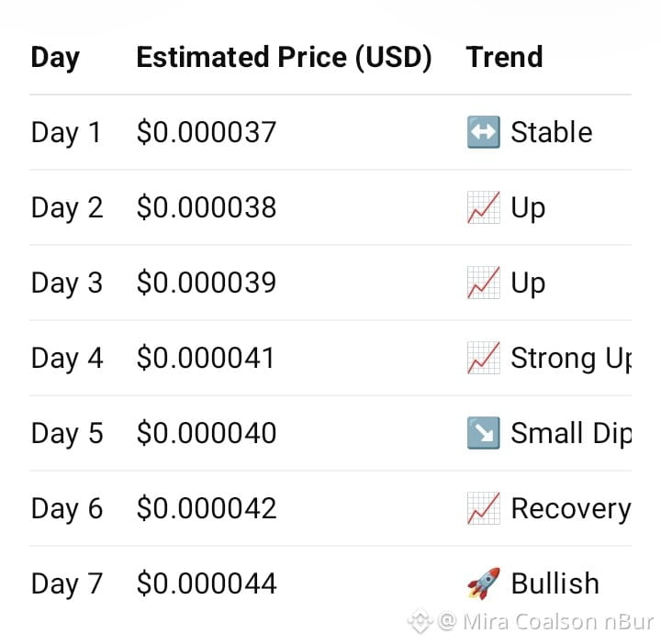The image size is (661, 644).
Task: Click the Day 4 price $0.000041
Action: [x=206, y=358]
